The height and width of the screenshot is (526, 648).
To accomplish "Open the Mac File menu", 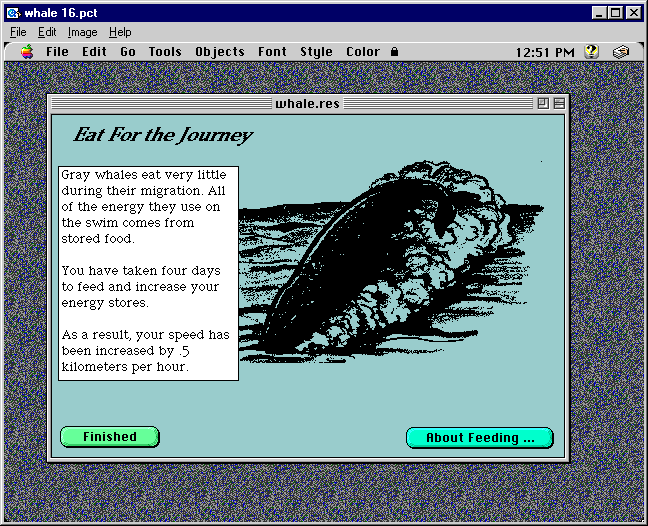I will pyautogui.click(x=57, y=52).
